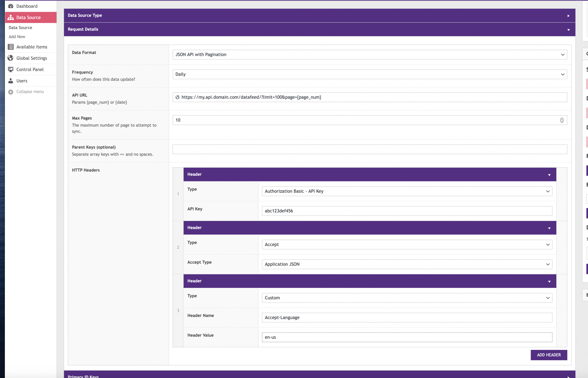The height and width of the screenshot is (378, 588).
Task: Click the Control Panel monitor icon
Action: [11, 69]
